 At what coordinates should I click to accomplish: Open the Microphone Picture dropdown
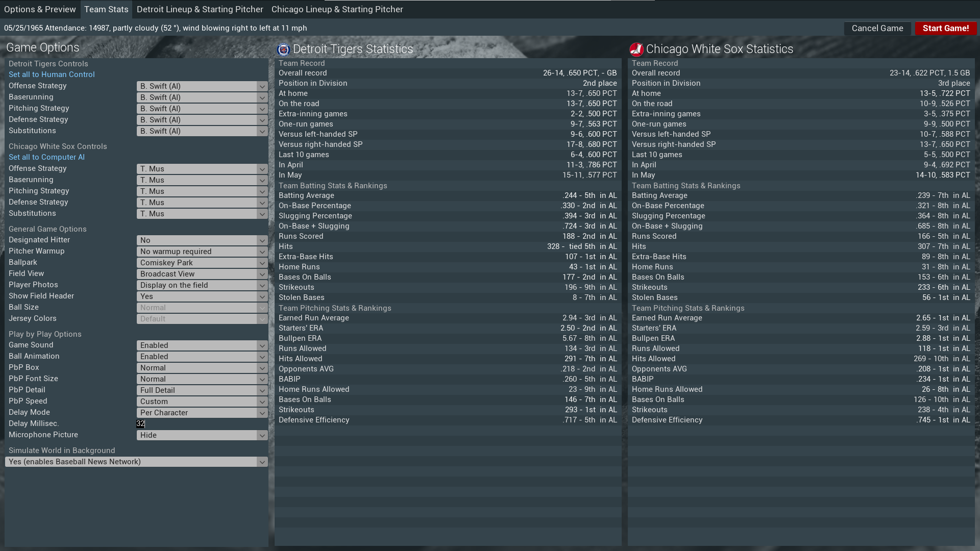[202, 435]
